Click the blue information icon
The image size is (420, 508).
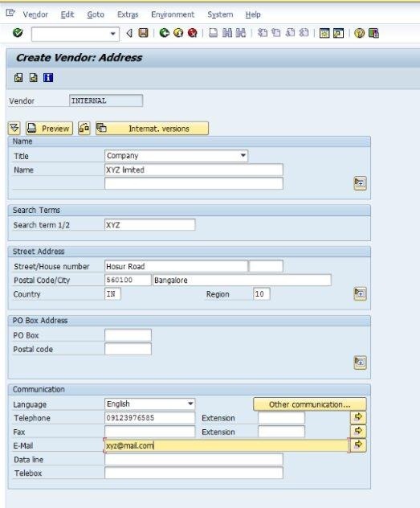[48, 78]
